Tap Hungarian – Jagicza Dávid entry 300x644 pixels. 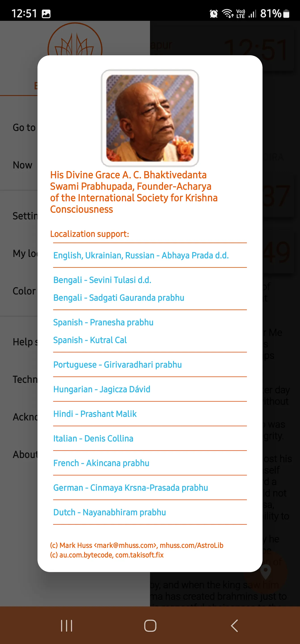pos(102,389)
